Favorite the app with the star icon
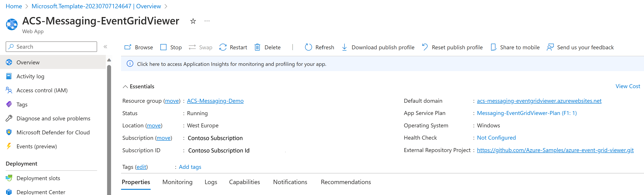Viewport: 644px width, 195px height. (193, 21)
